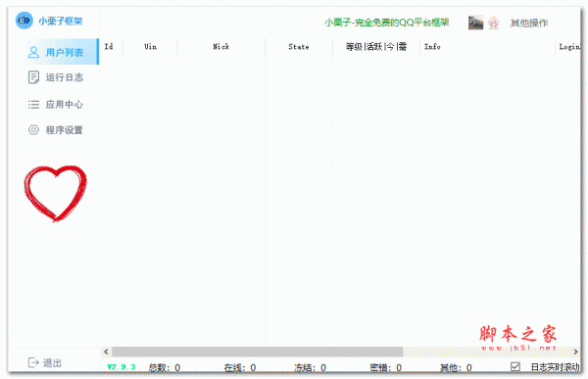This screenshot has width=588, height=379.
Task: Sort by the Nick column header
Action: point(220,46)
